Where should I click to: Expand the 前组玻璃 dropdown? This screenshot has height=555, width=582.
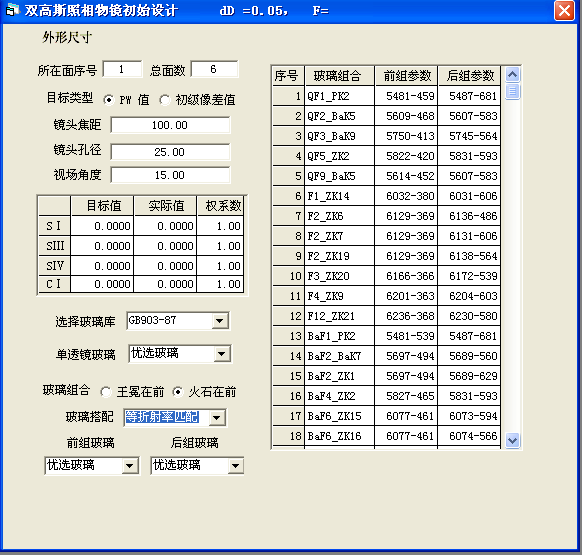tap(130, 466)
